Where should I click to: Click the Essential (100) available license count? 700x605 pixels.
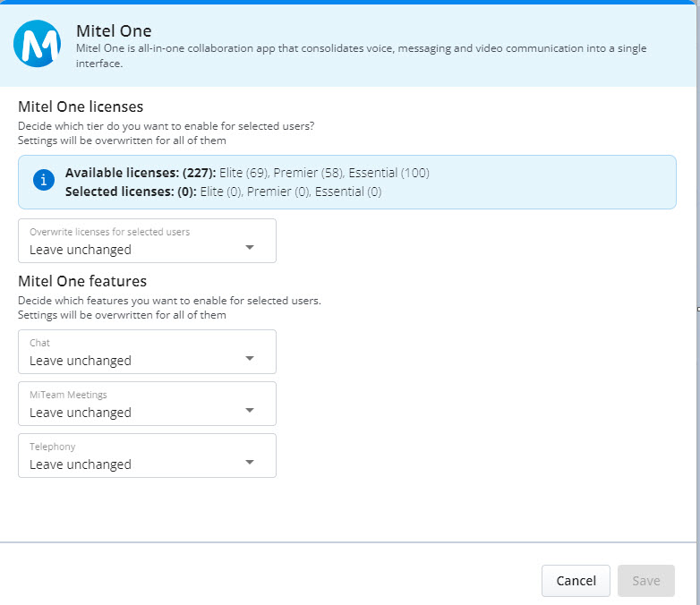point(388,173)
